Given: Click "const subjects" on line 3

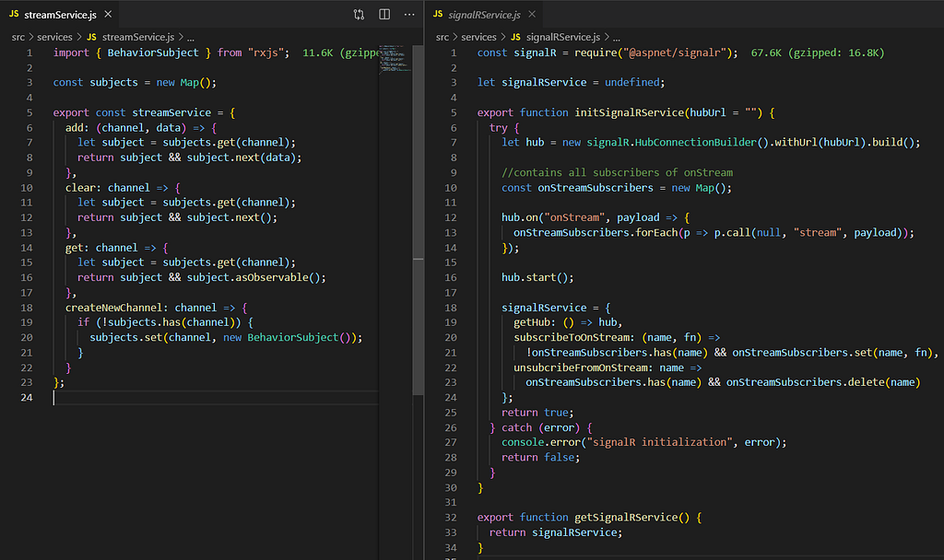Looking at the screenshot, I should 95,82.
